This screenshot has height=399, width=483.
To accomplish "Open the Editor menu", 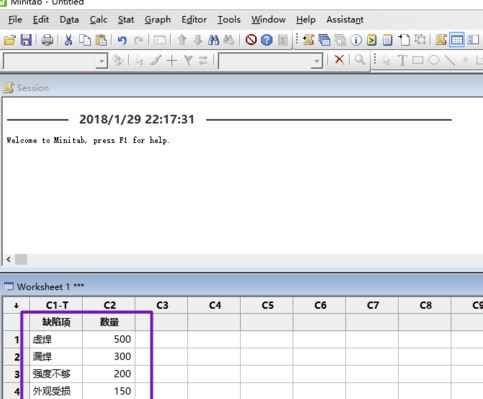I will [194, 20].
